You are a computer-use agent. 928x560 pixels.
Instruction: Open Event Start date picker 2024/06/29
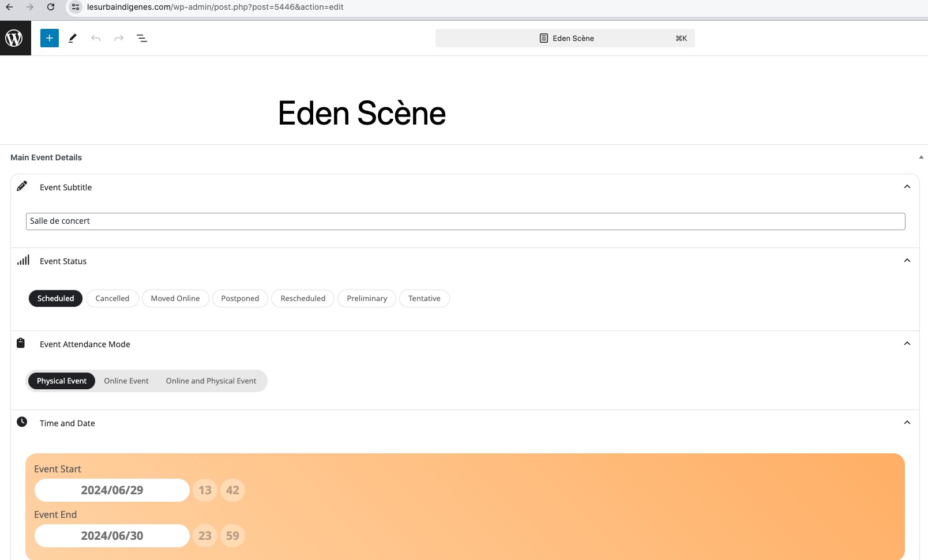click(112, 490)
